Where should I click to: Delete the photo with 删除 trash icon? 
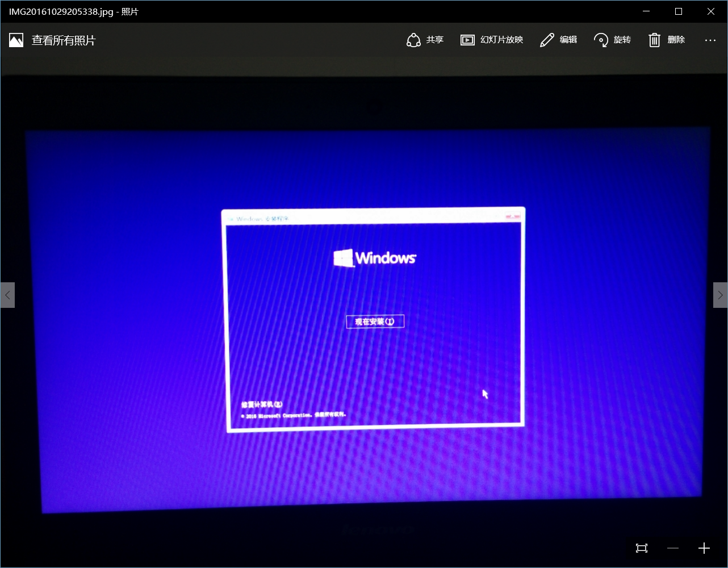coord(655,40)
